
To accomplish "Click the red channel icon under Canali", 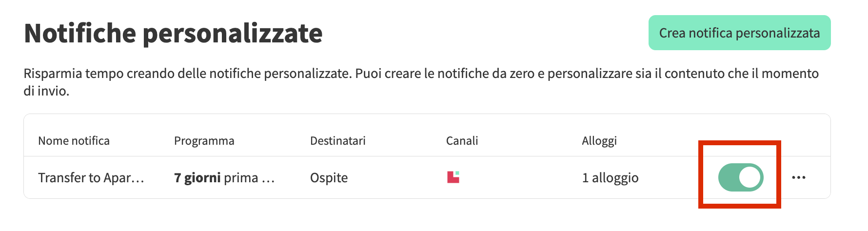I will pos(453,177).
